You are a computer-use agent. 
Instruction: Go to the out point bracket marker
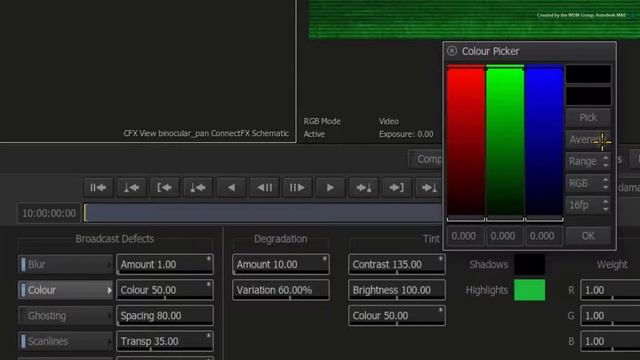(x=396, y=187)
